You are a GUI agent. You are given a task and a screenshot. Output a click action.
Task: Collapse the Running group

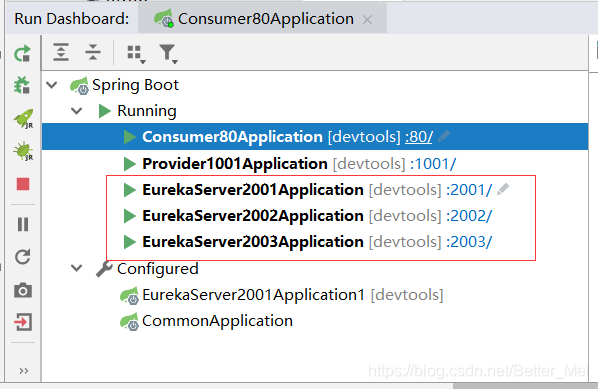(77, 111)
